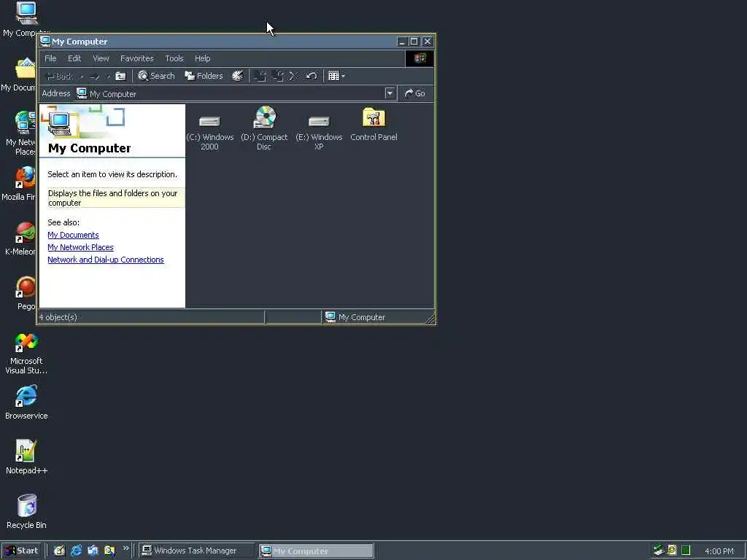
Task: Open the View menu
Action: [101, 58]
